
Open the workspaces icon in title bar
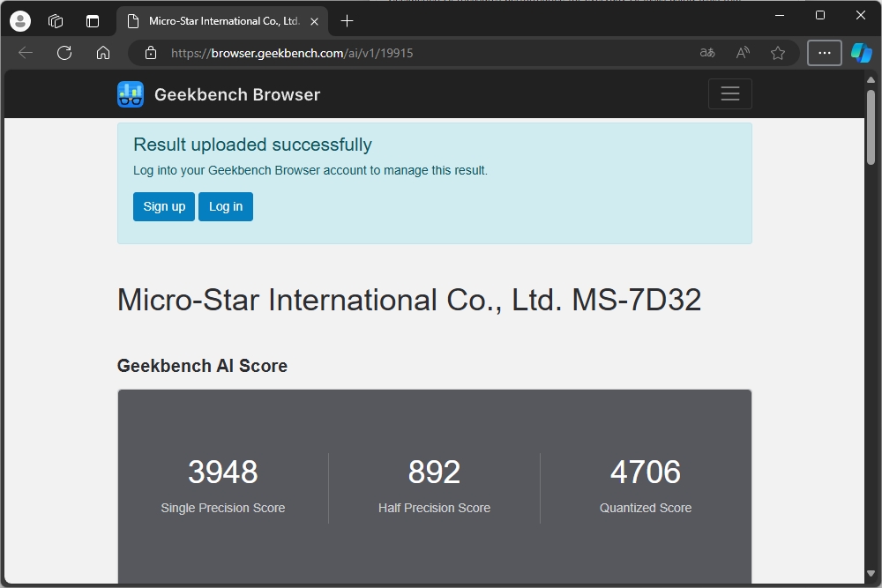[56, 21]
